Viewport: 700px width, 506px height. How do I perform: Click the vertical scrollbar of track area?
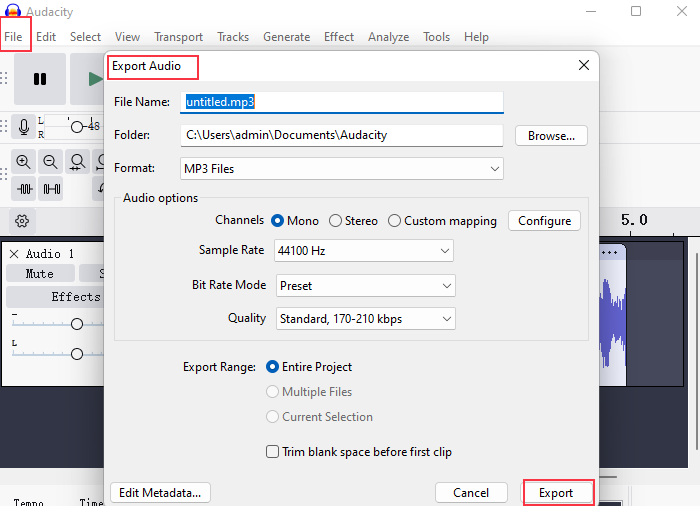pyautogui.click(x=696, y=351)
